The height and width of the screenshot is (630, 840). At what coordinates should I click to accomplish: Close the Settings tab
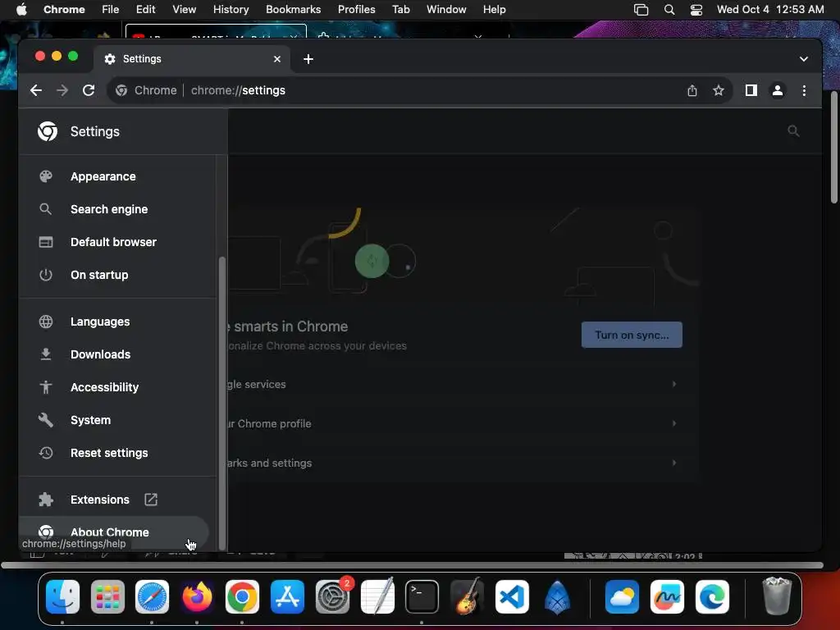click(x=277, y=59)
